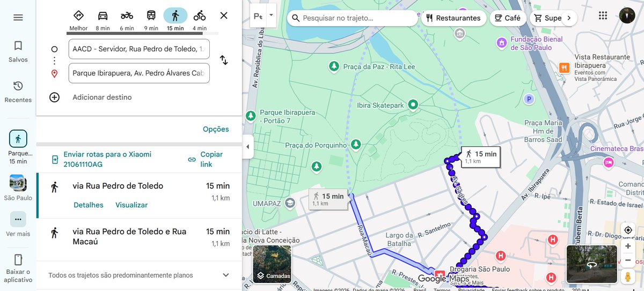Open Salvos saved places
Viewport: 644px width, 291px height.
tap(18, 51)
